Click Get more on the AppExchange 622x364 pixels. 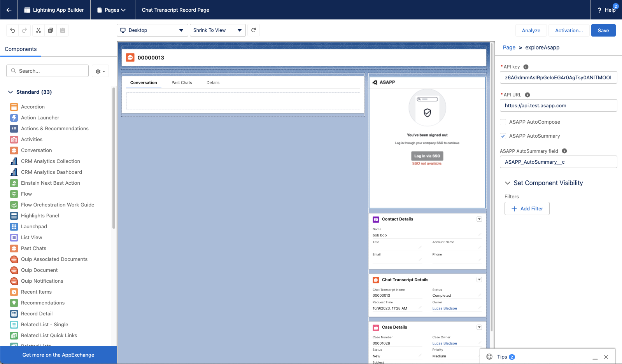click(58, 355)
